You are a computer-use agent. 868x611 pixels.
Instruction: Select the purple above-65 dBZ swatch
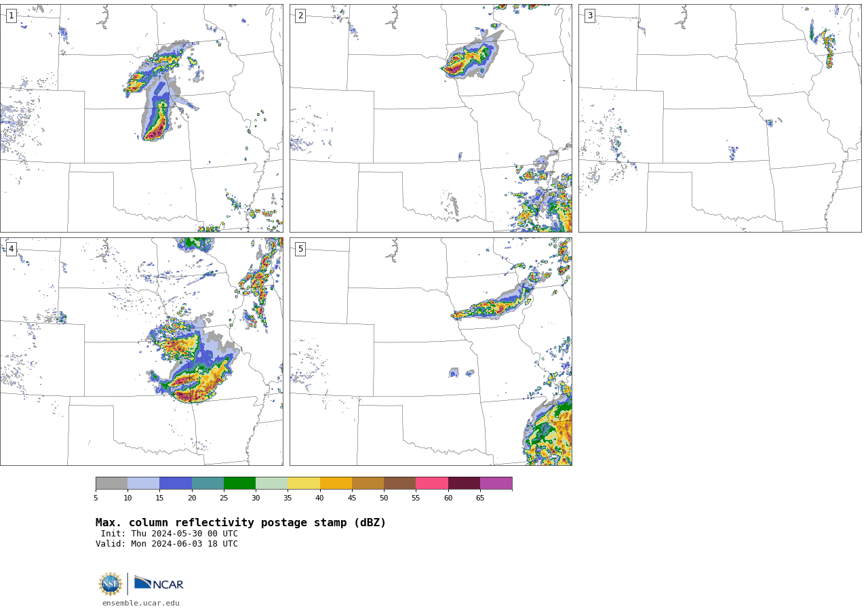[x=496, y=484]
